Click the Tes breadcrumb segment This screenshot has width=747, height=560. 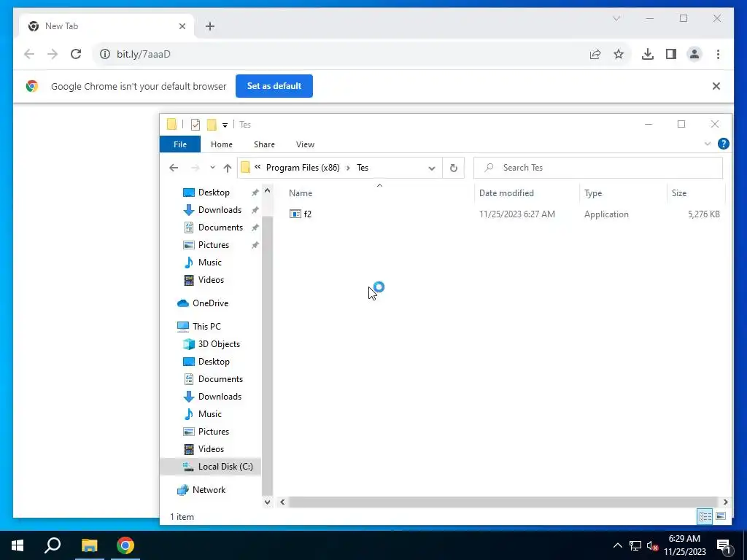tap(363, 168)
